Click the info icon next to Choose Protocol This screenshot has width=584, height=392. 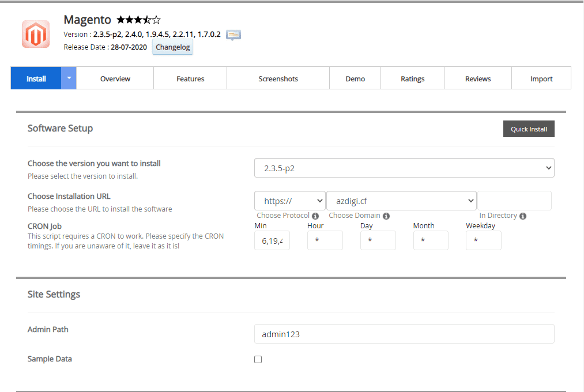click(315, 215)
